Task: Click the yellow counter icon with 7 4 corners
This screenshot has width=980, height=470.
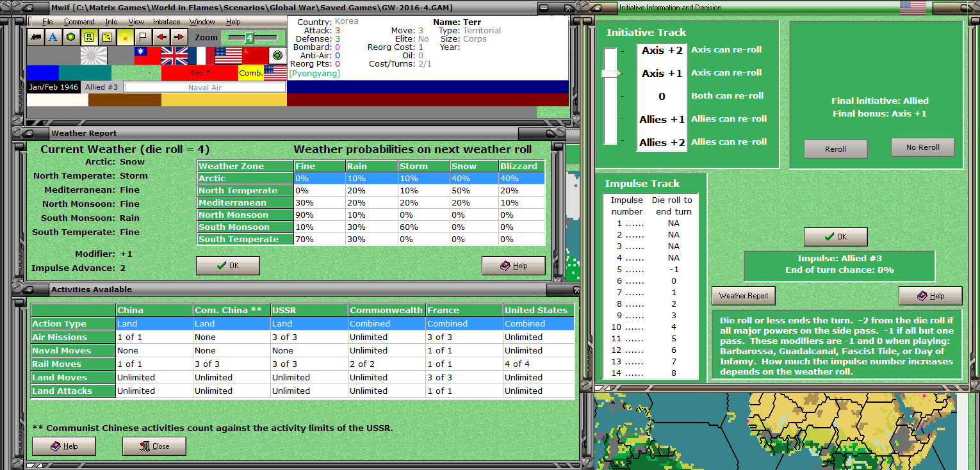Action: point(107,37)
